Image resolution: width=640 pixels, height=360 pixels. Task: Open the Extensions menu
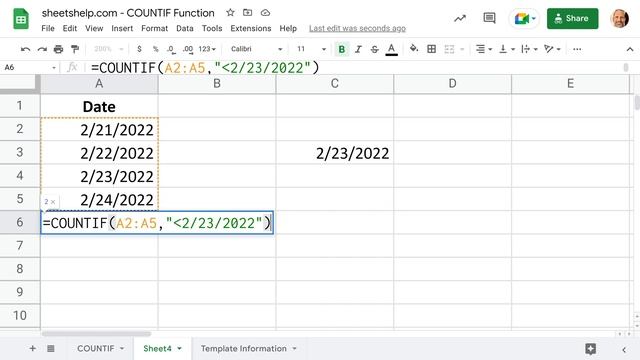tap(251, 28)
